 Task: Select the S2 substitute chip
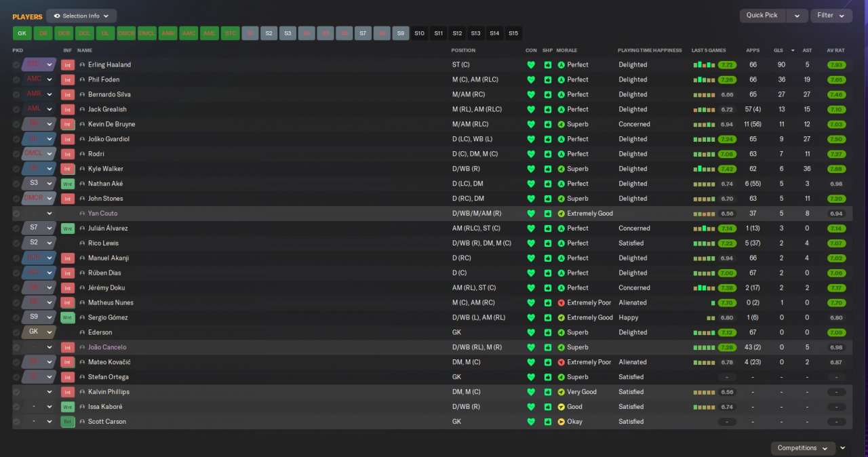269,33
